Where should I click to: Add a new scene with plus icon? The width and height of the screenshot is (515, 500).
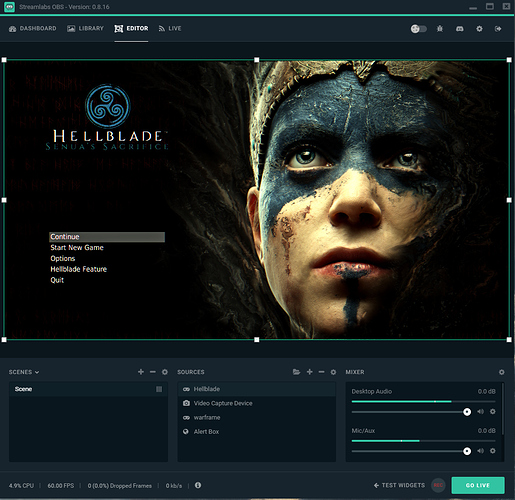141,372
